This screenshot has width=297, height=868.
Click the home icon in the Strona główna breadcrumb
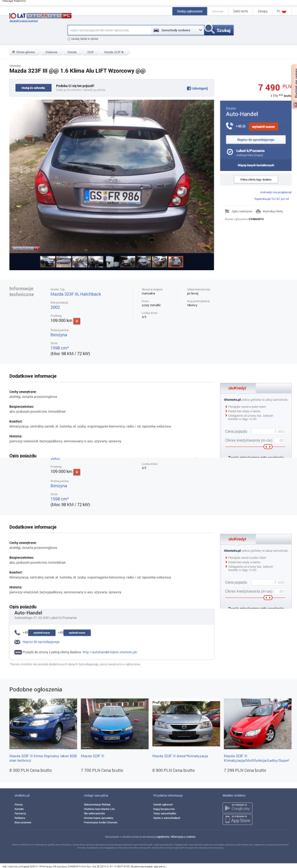[13, 52]
